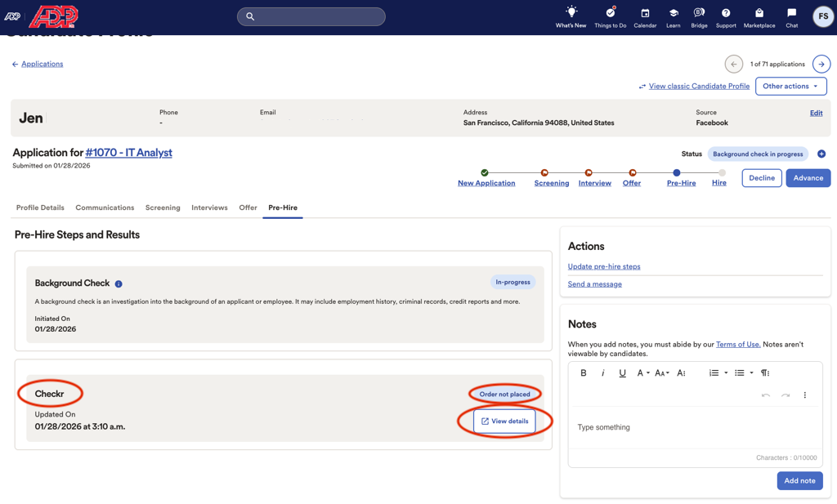837x504 pixels.
Task: Open the What's New lightbulb icon
Action: (571, 12)
